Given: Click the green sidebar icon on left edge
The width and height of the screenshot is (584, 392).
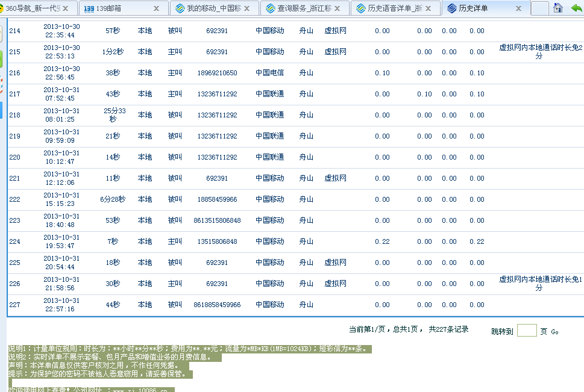Looking at the screenshot, I should (1, 59).
